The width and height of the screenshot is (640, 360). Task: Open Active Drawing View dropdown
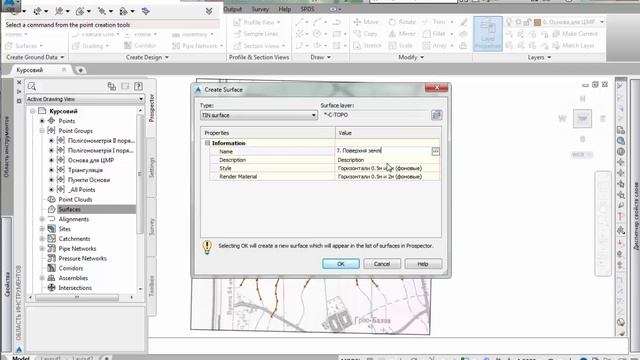(x=85, y=99)
